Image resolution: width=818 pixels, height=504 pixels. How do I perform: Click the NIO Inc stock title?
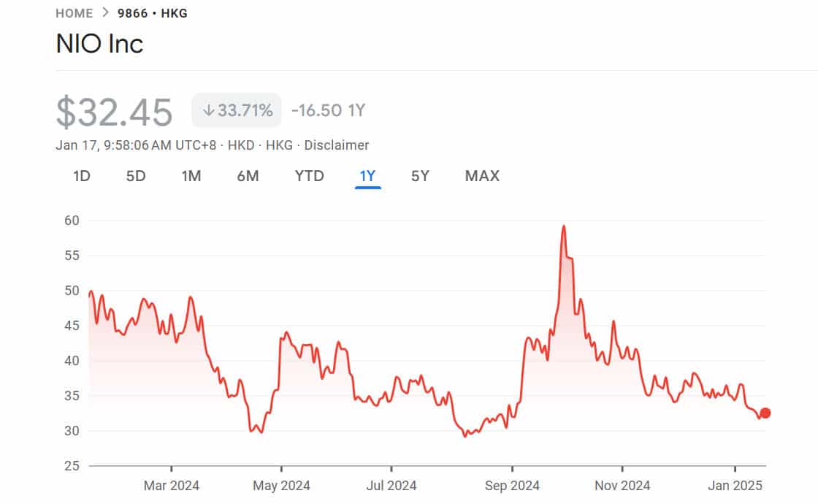click(99, 45)
